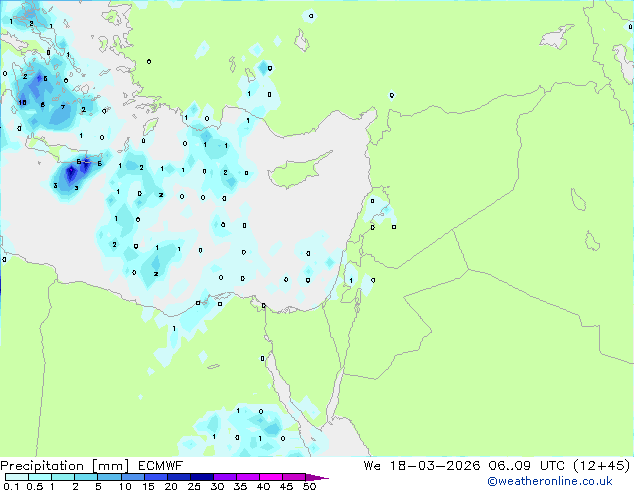This screenshot has height=490, width=634.
Task: Click the '(12+45)' forecast run text
Action: (x=602, y=466)
